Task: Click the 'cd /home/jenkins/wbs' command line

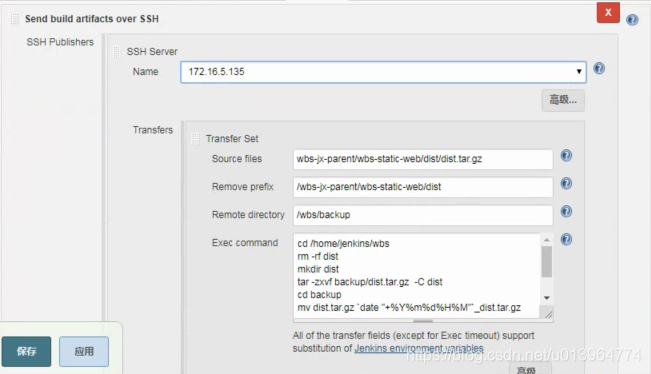Action: 343,243
